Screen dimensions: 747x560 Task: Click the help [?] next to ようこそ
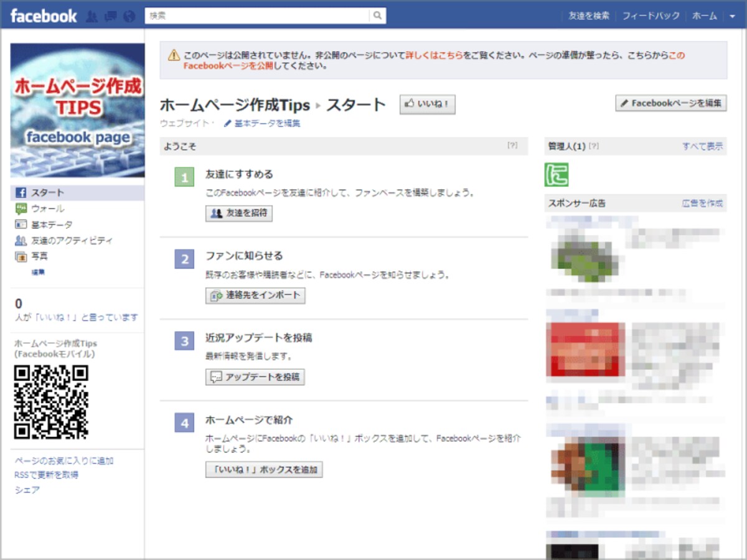point(512,146)
